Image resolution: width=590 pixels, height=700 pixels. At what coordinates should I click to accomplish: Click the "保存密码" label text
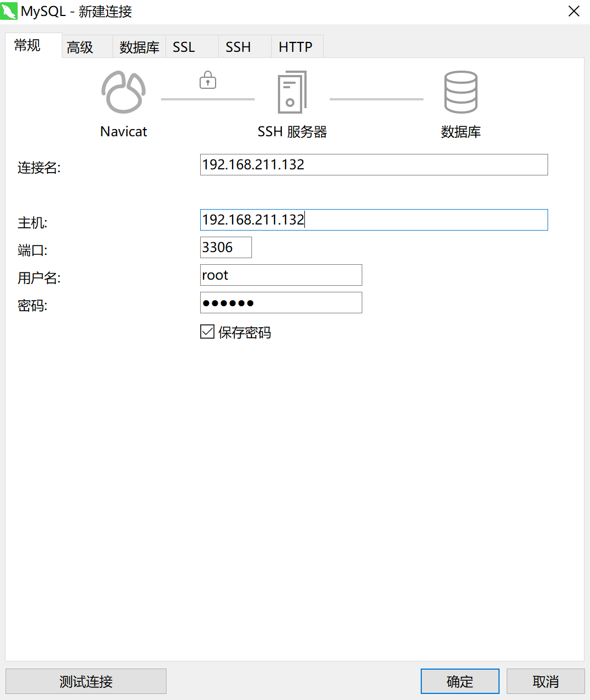coord(244,333)
